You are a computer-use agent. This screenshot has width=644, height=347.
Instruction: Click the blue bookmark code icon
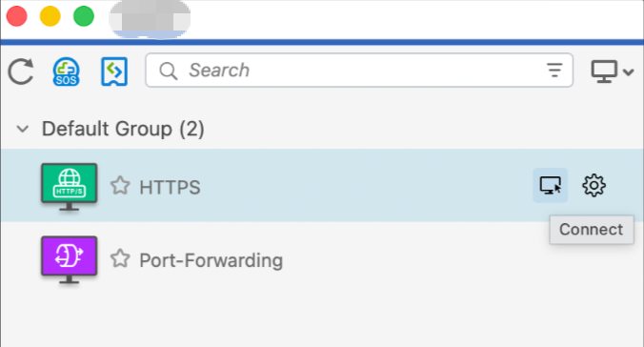click(x=114, y=71)
